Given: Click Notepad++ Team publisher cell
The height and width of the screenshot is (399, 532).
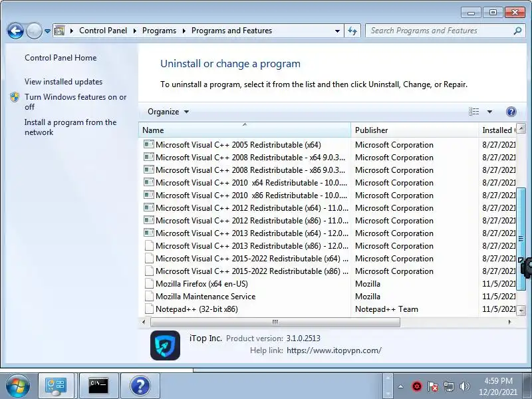Looking at the screenshot, I should pyautogui.click(x=386, y=309).
